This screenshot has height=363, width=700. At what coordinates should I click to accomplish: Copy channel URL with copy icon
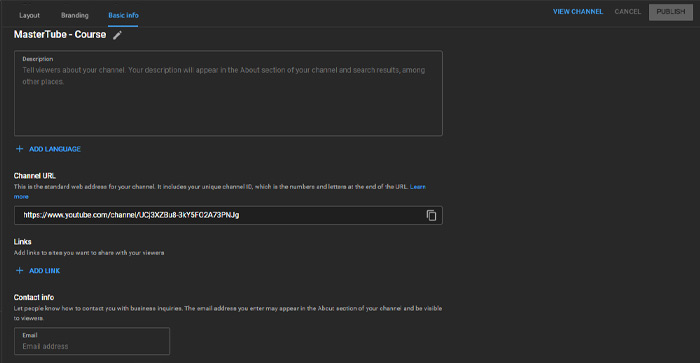click(431, 215)
